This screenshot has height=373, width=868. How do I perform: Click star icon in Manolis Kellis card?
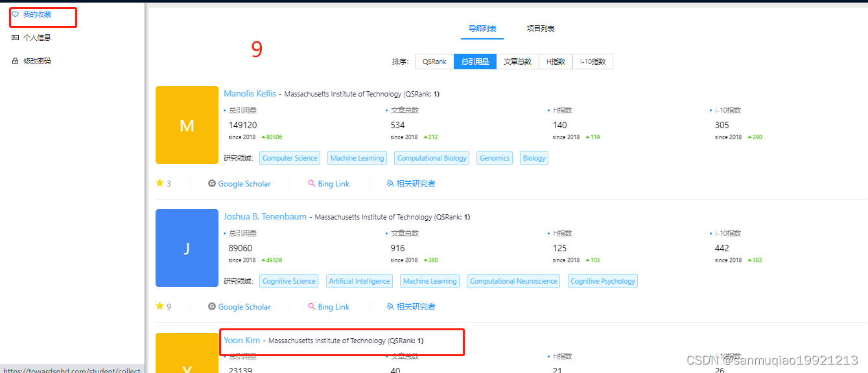(x=159, y=183)
